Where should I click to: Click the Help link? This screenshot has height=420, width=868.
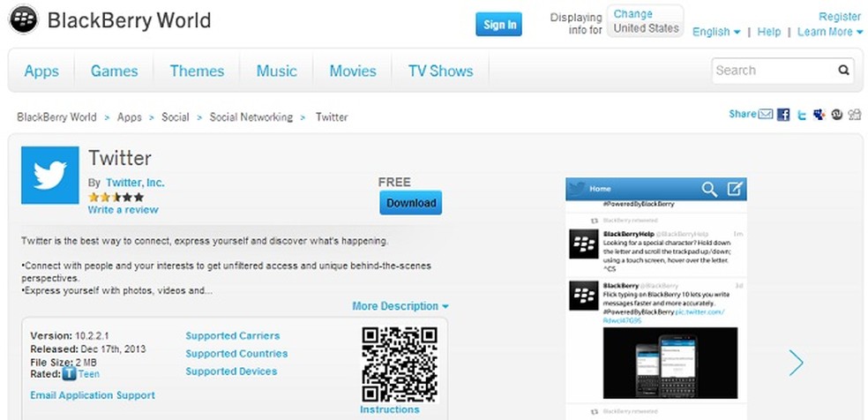[x=769, y=32]
